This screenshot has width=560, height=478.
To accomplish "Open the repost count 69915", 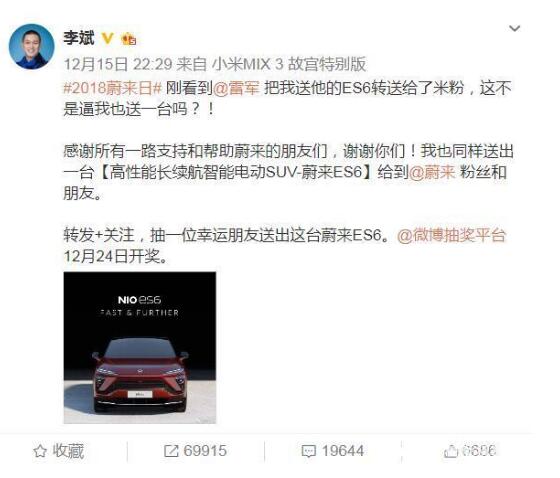I will pyautogui.click(x=205, y=451).
